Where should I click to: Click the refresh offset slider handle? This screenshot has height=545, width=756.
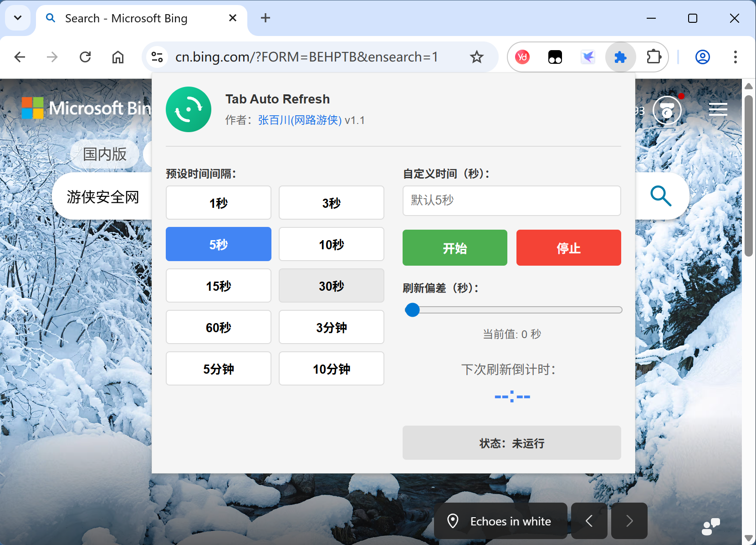click(412, 310)
